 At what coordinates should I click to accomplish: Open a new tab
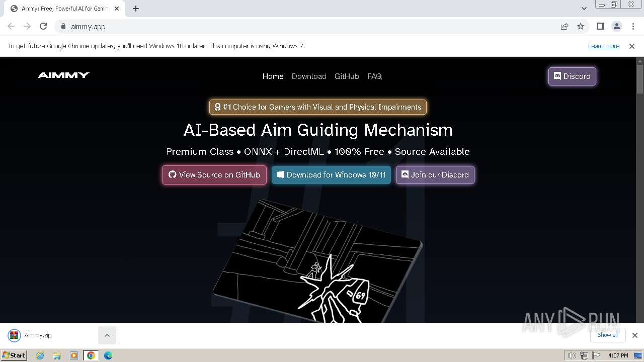click(136, 9)
